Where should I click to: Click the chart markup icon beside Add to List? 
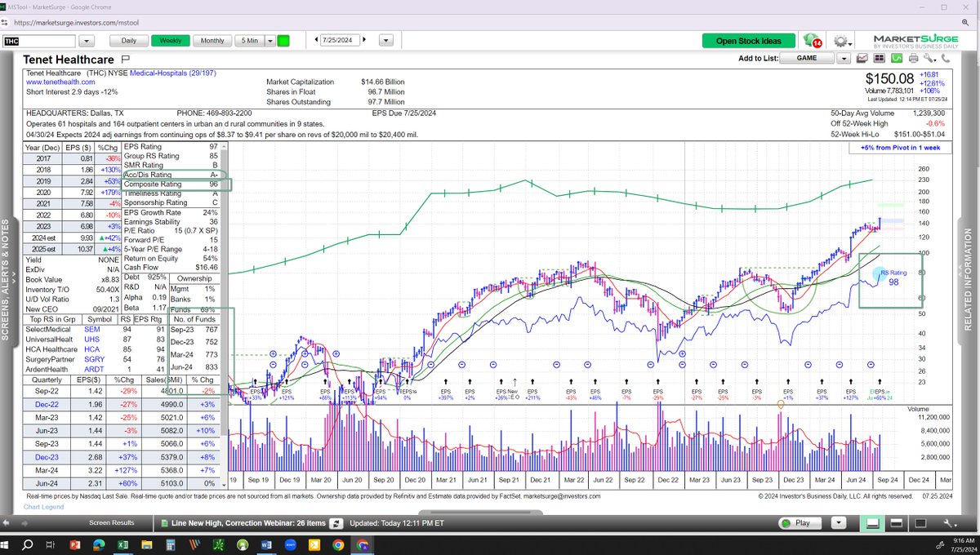[864, 58]
